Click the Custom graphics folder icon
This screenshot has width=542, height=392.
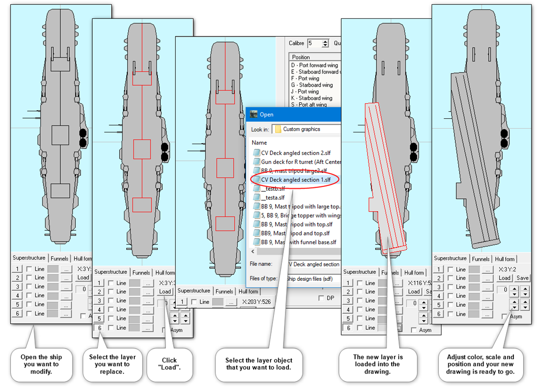278,129
